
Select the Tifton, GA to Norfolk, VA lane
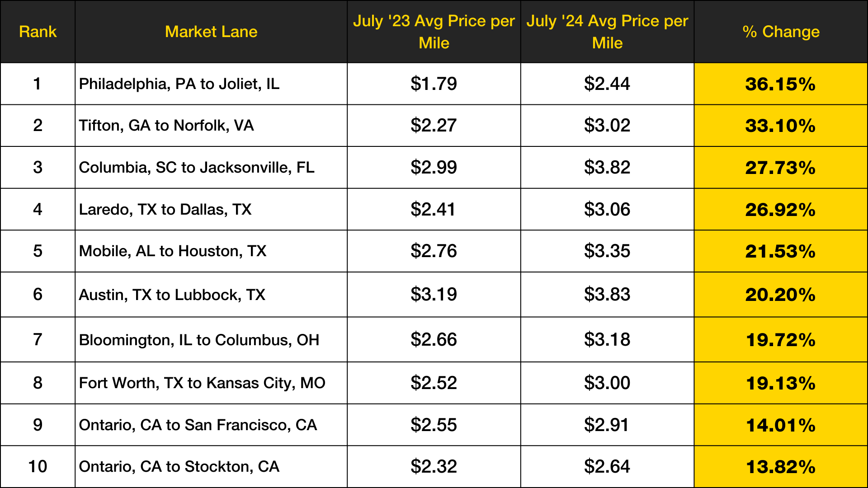[166, 126]
